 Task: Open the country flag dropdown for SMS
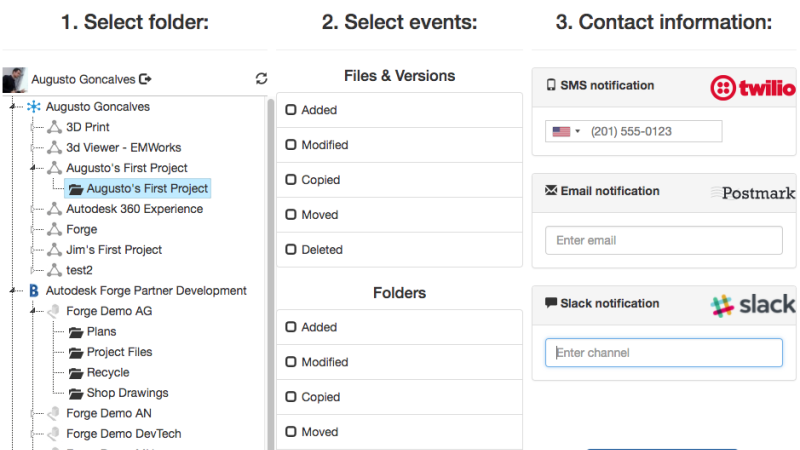566,131
